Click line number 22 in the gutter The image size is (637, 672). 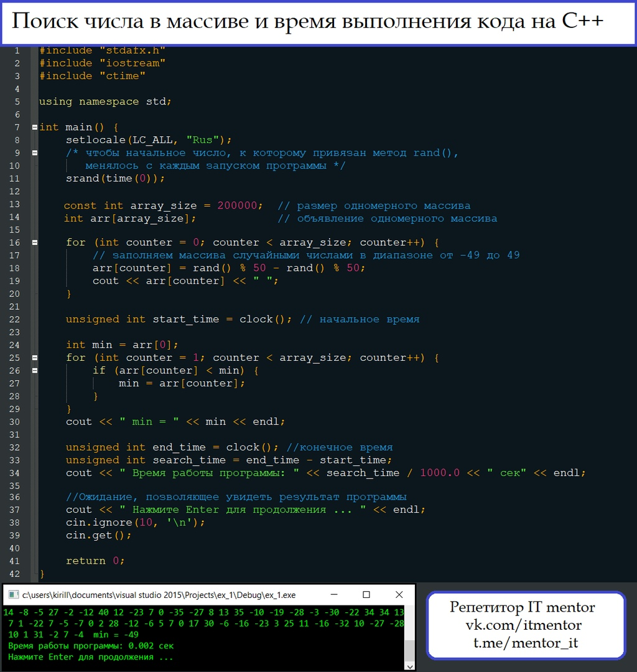coord(14,320)
